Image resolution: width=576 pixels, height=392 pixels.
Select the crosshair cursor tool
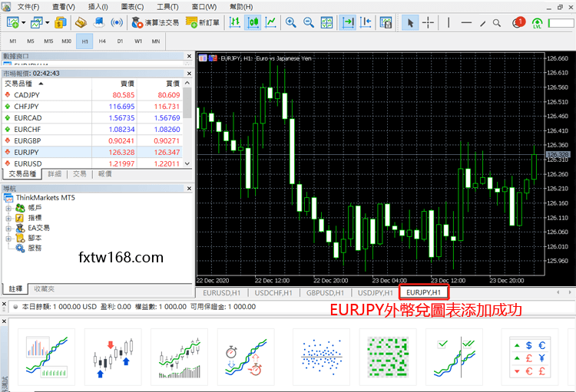(x=429, y=23)
